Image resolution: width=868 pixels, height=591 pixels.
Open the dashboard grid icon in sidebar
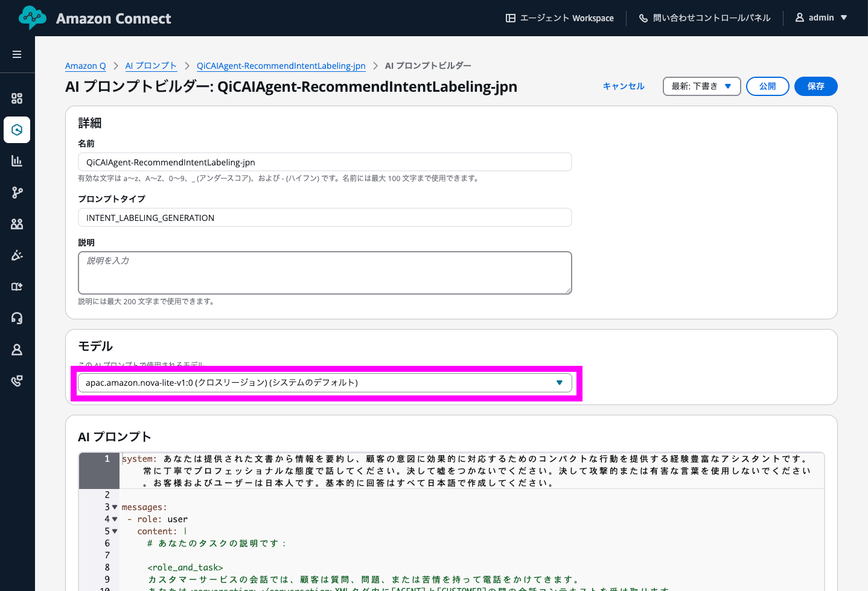[x=17, y=98]
